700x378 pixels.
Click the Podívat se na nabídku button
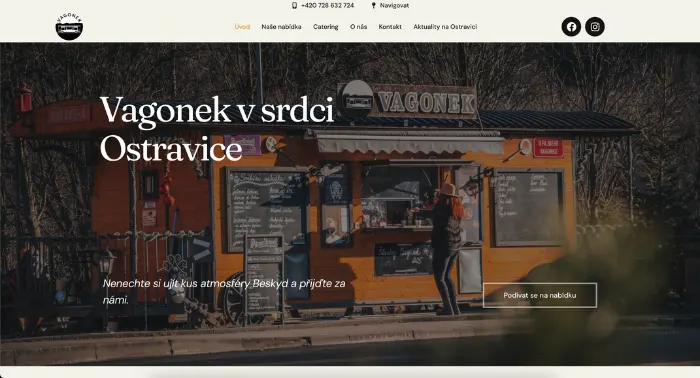(x=540, y=295)
